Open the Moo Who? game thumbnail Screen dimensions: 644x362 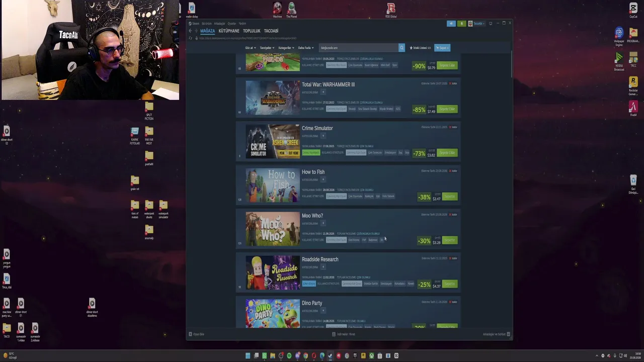[x=273, y=229]
